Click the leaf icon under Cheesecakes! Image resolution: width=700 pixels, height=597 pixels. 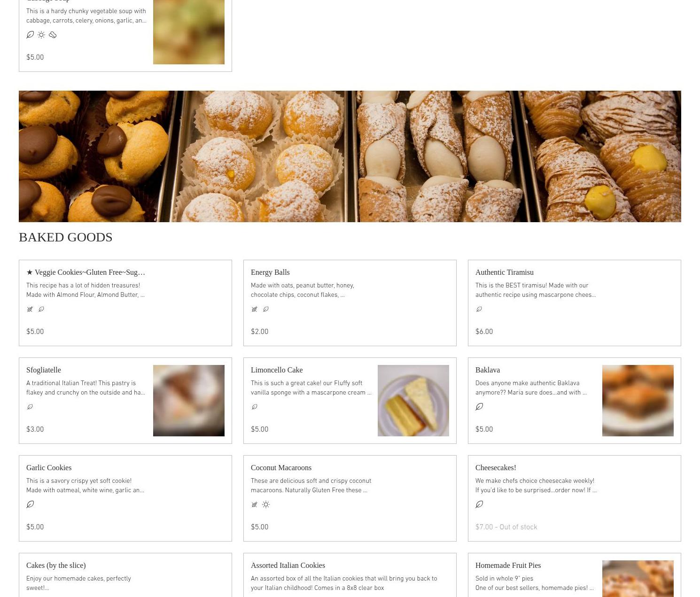(479, 504)
